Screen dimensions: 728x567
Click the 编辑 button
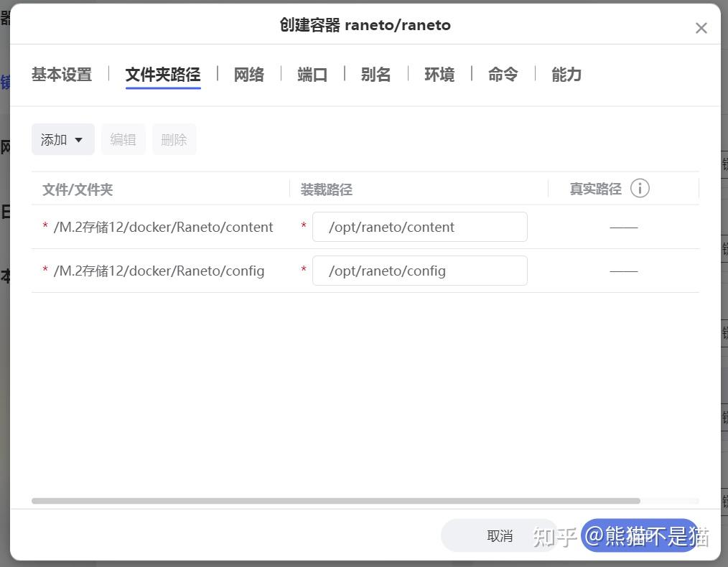pos(123,139)
